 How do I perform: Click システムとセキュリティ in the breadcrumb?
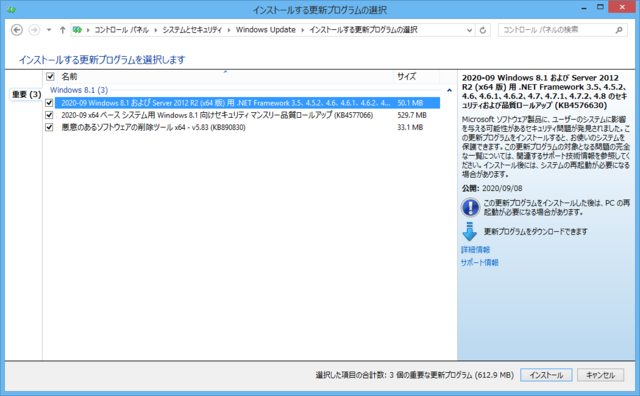click(x=192, y=30)
